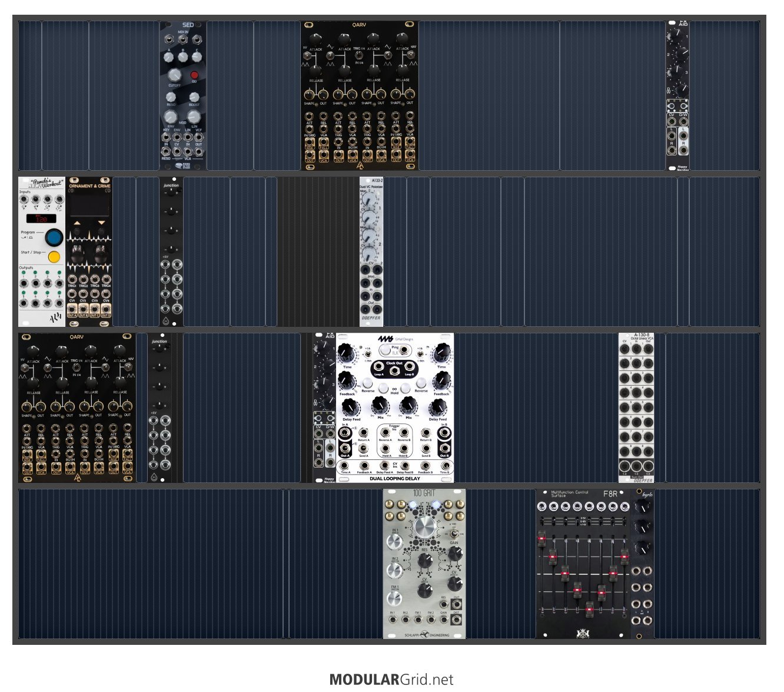
Task: Click the Ornament & Crime OLED screen
Action: [89, 204]
